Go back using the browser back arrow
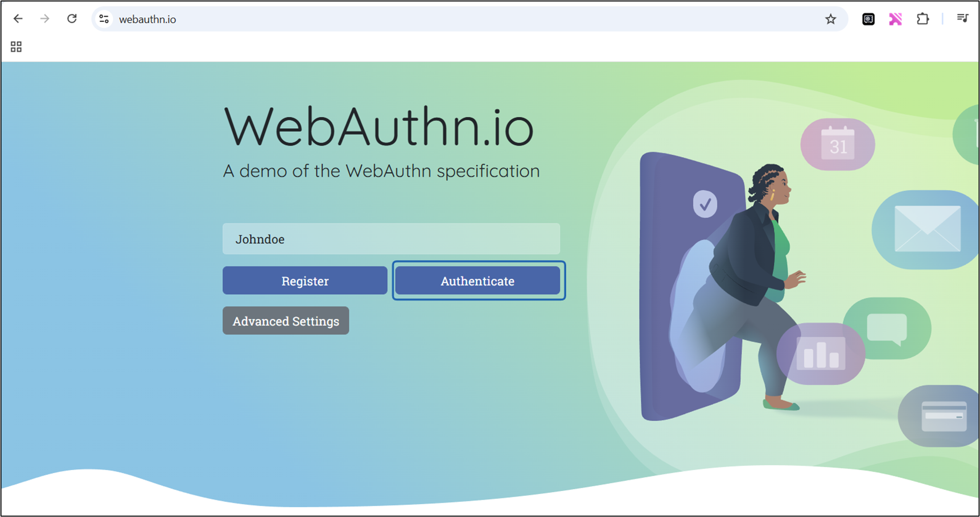 pos(18,19)
